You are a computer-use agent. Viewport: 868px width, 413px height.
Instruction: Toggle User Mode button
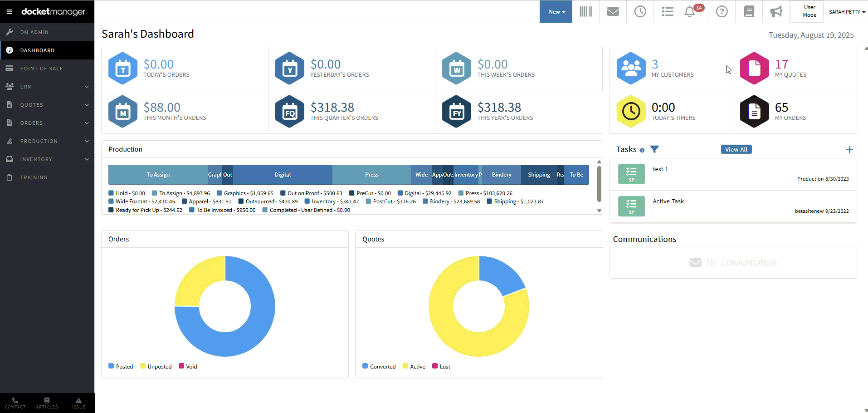[x=809, y=11]
